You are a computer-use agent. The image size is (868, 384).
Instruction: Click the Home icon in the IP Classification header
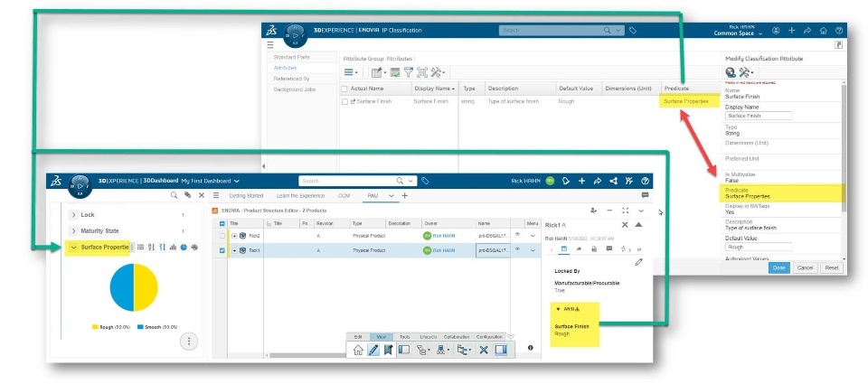[x=823, y=31]
